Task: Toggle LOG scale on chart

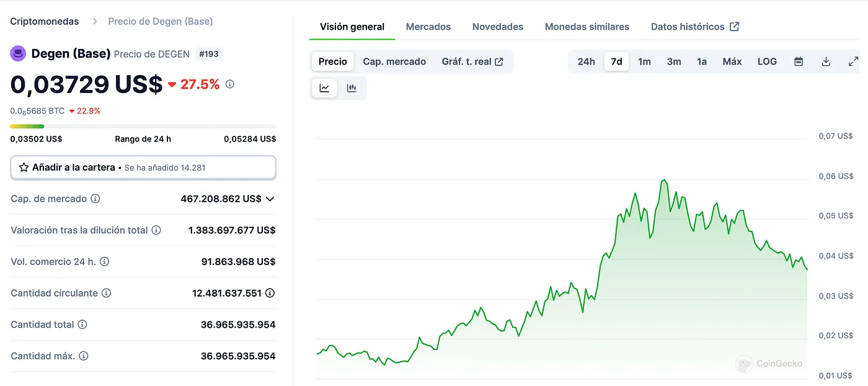Action: [x=767, y=61]
